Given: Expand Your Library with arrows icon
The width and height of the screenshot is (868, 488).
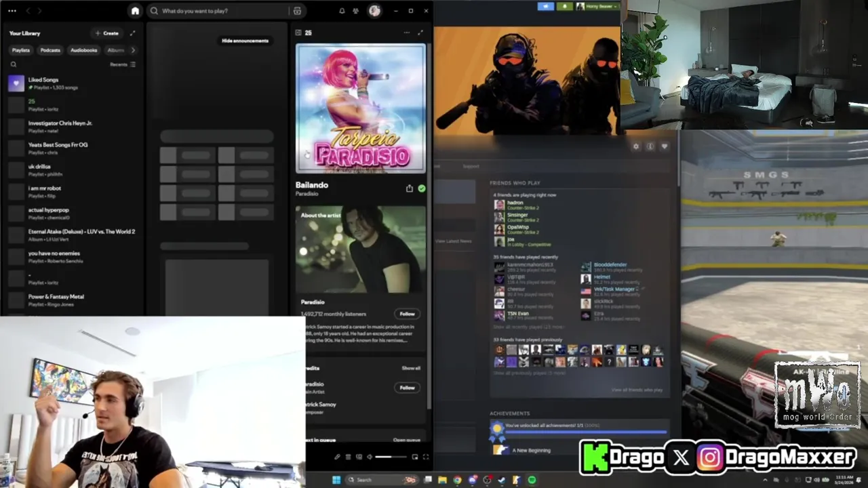Looking at the screenshot, I should (133, 33).
